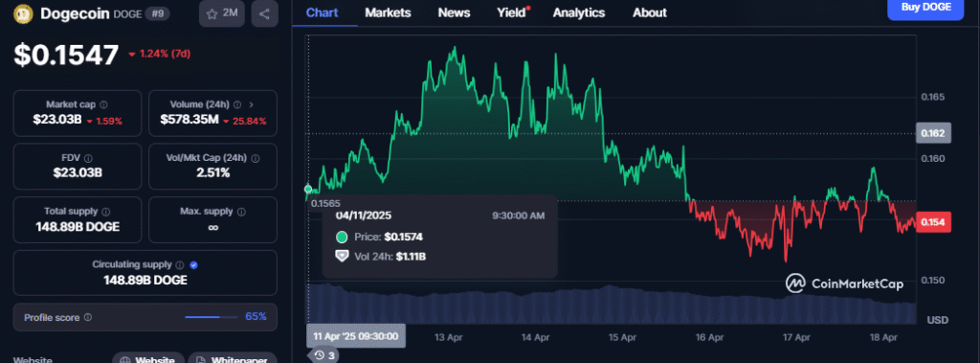
Task: Open the Whitepaper link button
Action: [x=232, y=358]
